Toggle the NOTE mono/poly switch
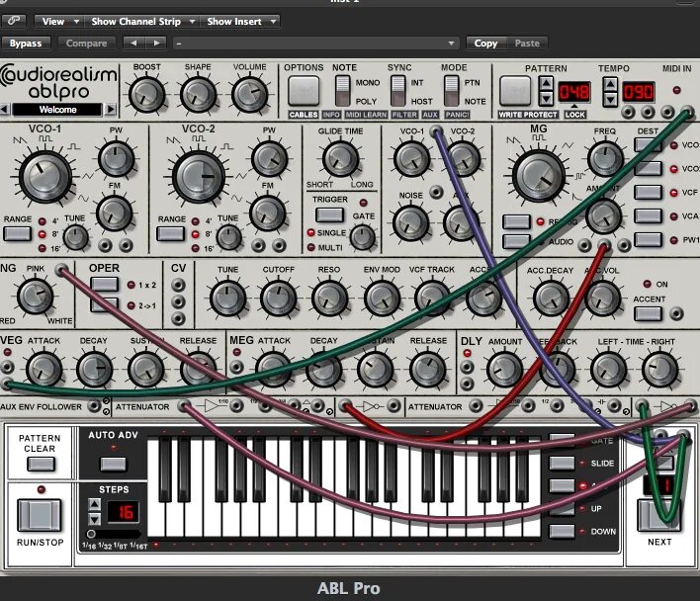 343,91
